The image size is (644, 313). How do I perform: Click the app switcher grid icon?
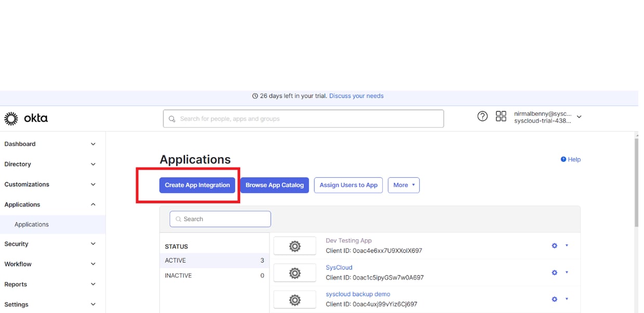[x=500, y=116]
